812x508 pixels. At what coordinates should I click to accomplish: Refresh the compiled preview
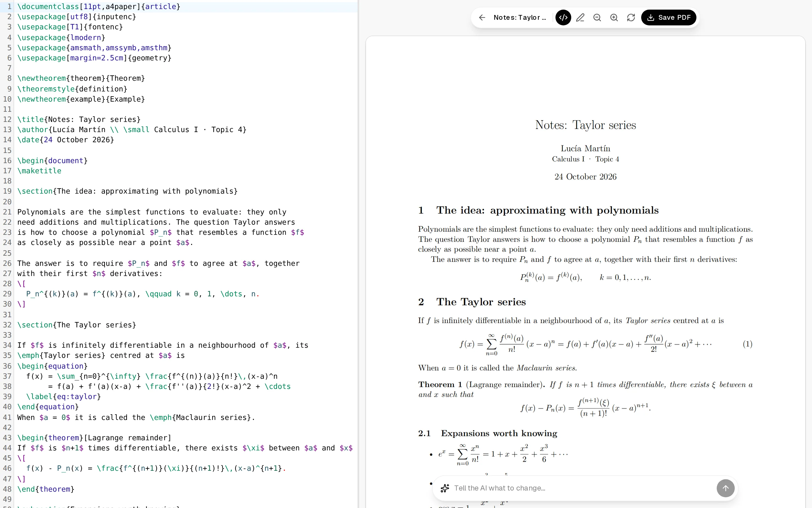[x=631, y=17]
